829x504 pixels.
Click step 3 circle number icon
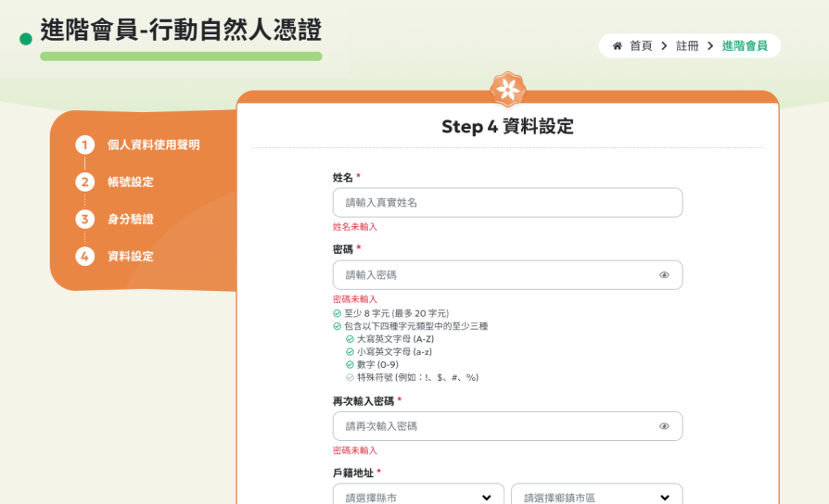(x=85, y=220)
